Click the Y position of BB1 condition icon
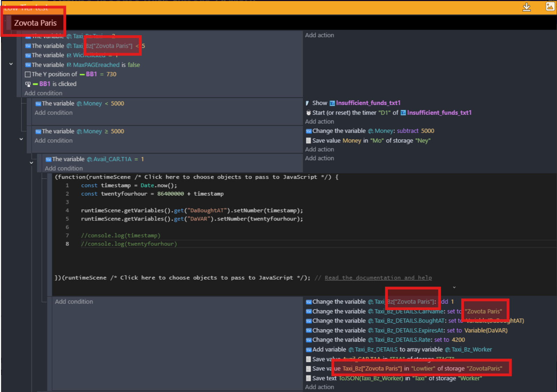Image resolution: width=557 pixels, height=392 pixels. pyautogui.click(x=28, y=74)
